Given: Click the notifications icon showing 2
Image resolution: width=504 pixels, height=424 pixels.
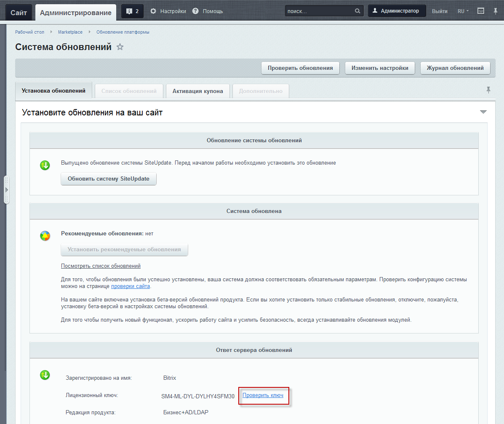Looking at the screenshot, I should [132, 11].
